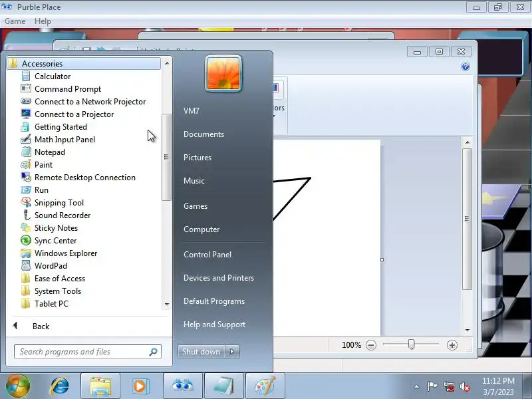The image size is (532, 399).
Task: Open Purble Place Game menu
Action: (x=15, y=21)
